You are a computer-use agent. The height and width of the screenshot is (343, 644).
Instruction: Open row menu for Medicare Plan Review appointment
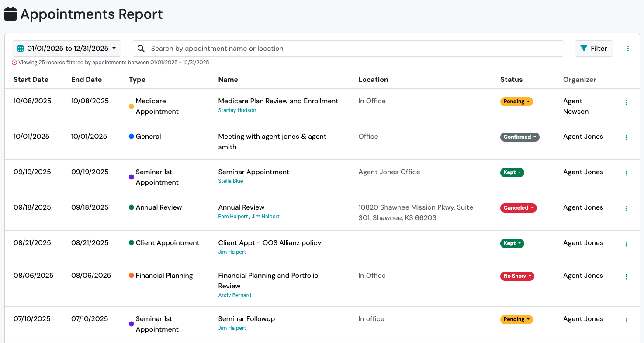click(626, 102)
